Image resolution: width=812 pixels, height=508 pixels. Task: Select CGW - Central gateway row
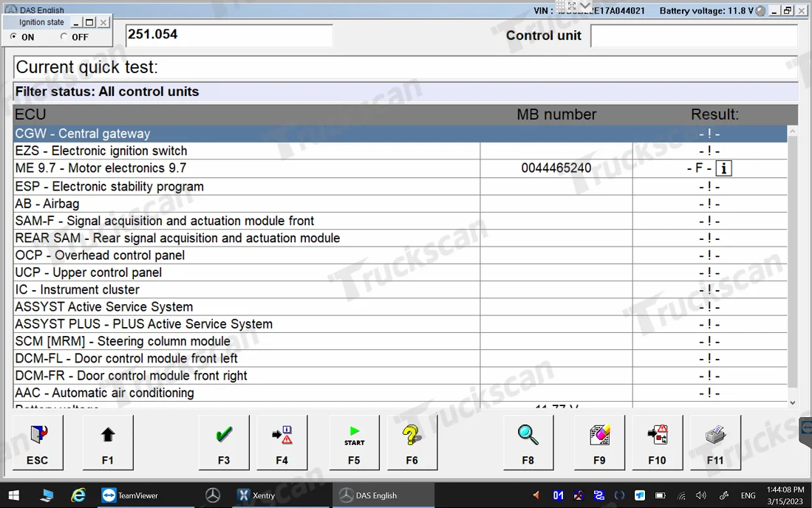click(400, 134)
